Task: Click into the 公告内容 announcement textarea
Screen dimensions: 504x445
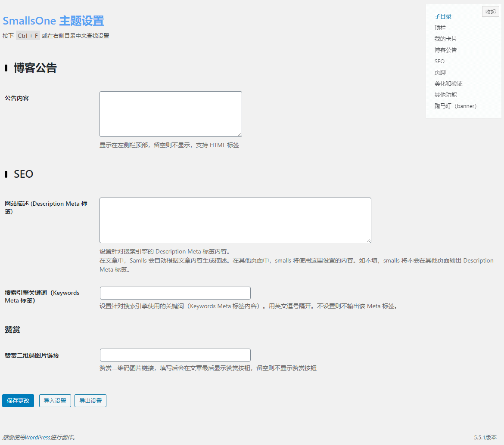Action: (x=171, y=114)
